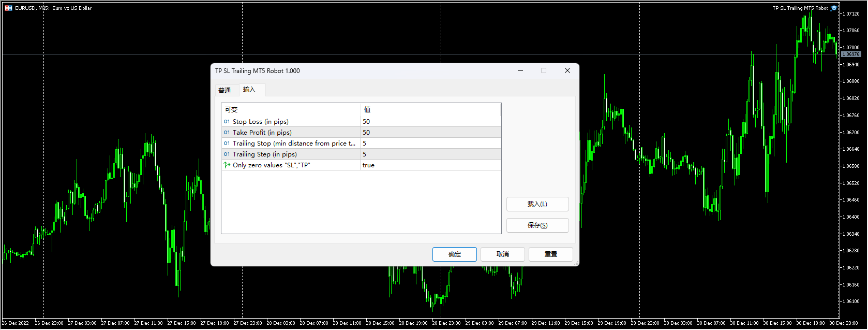This screenshot has width=868, height=330.
Task: Close the TP SL Trailing Robot dialog
Action: [567, 71]
